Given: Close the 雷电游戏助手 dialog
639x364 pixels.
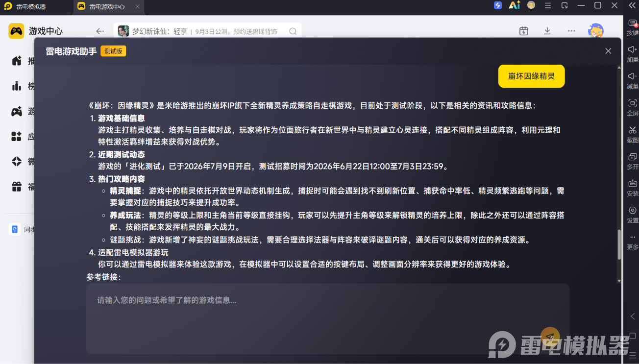Looking at the screenshot, I should tap(608, 51).
